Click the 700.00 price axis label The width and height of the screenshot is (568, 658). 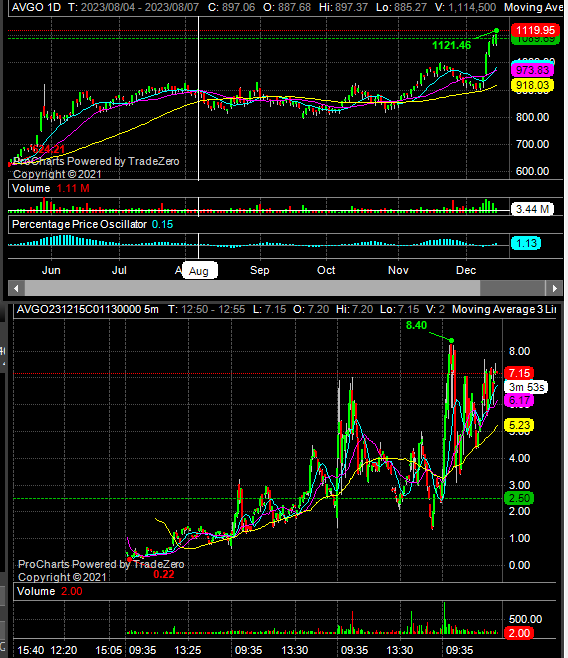pyautogui.click(x=532, y=144)
